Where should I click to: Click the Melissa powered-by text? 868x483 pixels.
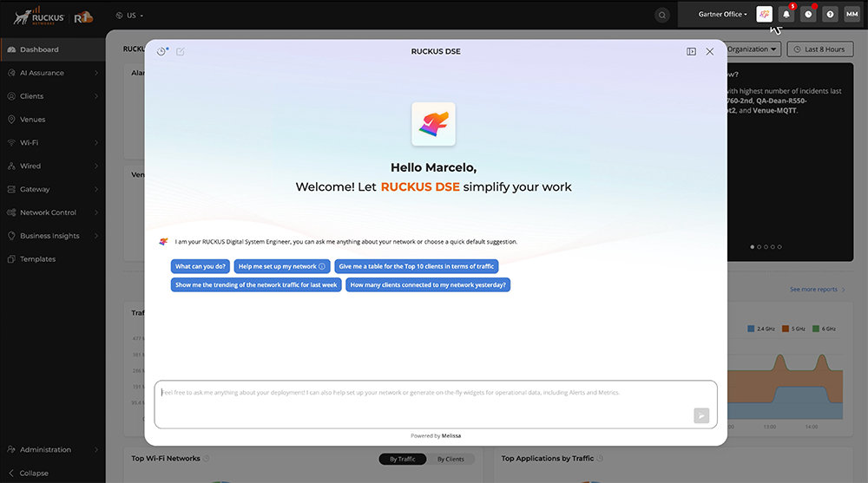pyautogui.click(x=451, y=435)
